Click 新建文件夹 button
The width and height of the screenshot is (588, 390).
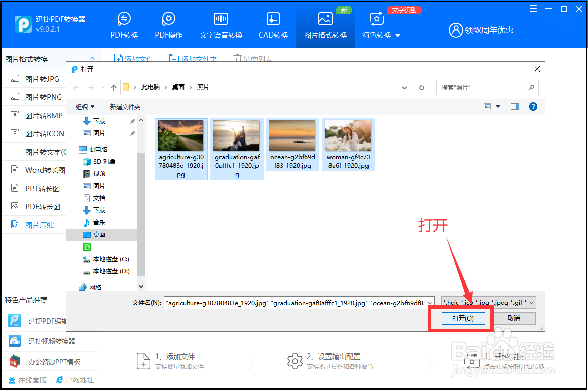125,107
